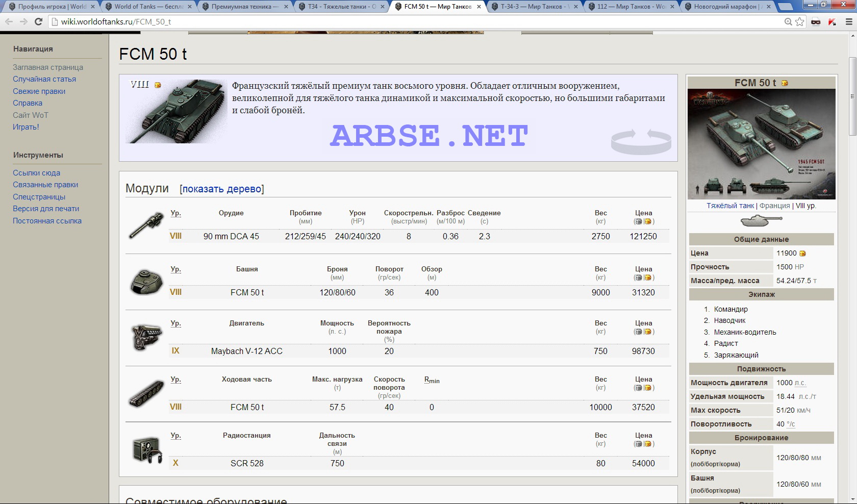Open the Тяжёлый танк link under the image
The width and height of the screenshot is (857, 504).
(730, 206)
